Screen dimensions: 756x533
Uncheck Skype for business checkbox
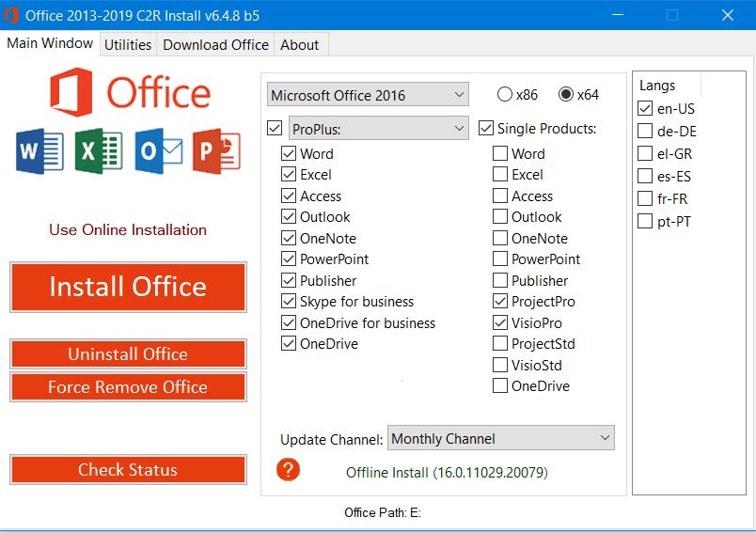289,301
